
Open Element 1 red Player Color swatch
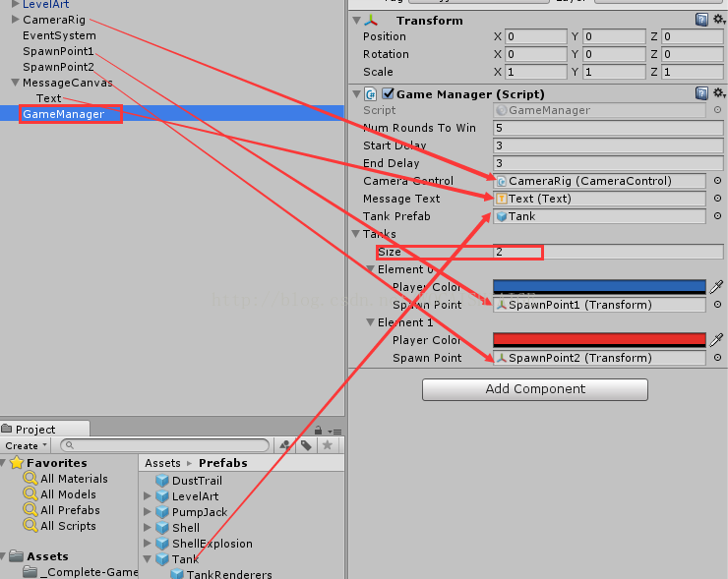[x=599, y=339]
